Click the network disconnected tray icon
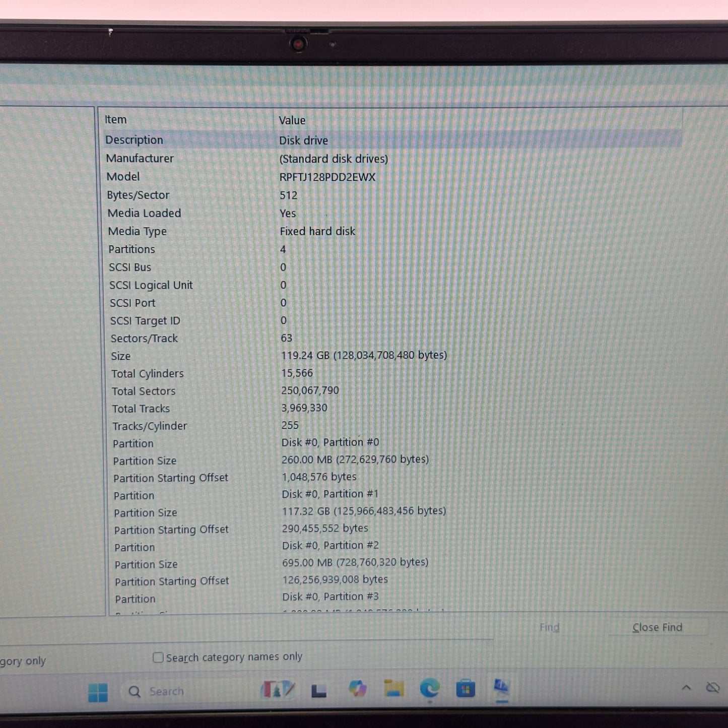The image size is (728, 728). point(712,687)
